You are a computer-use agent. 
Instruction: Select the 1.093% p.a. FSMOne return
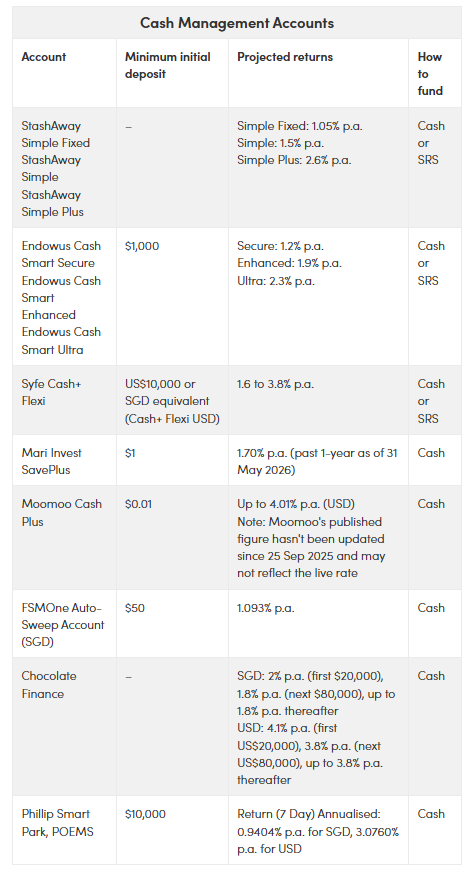[266, 608]
